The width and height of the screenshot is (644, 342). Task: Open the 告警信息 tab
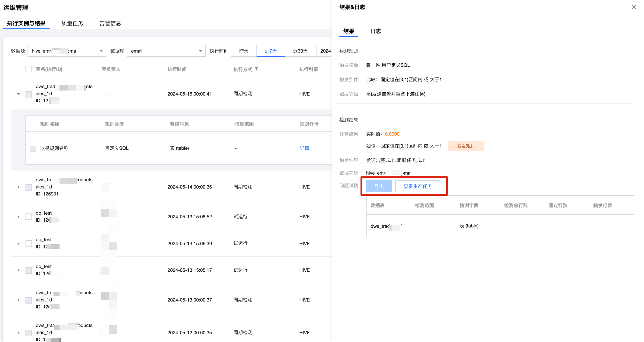coord(110,23)
